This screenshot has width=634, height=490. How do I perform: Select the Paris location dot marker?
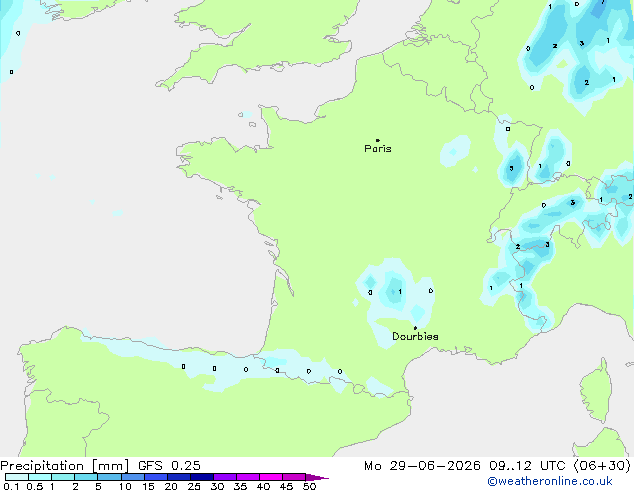378,140
